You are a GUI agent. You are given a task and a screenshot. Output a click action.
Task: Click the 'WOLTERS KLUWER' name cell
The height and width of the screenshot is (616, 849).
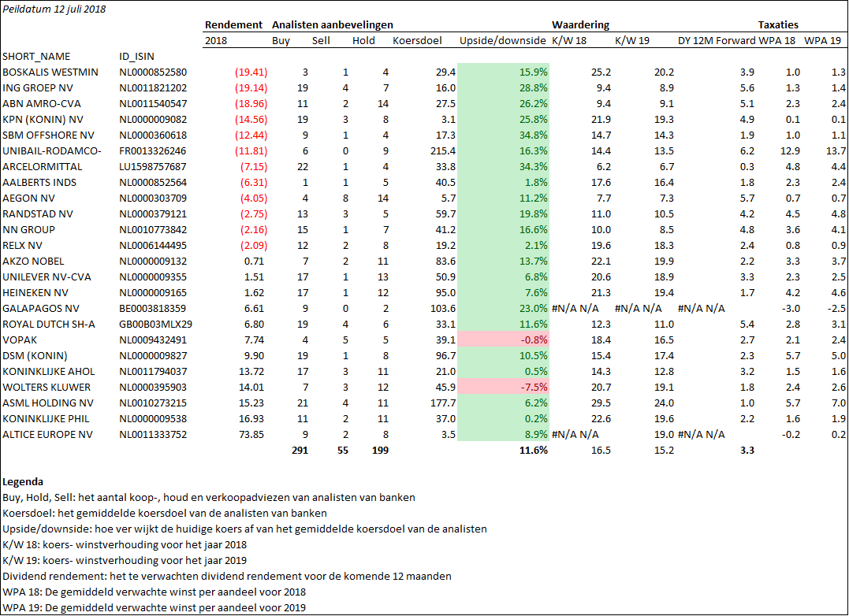tap(47, 387)
